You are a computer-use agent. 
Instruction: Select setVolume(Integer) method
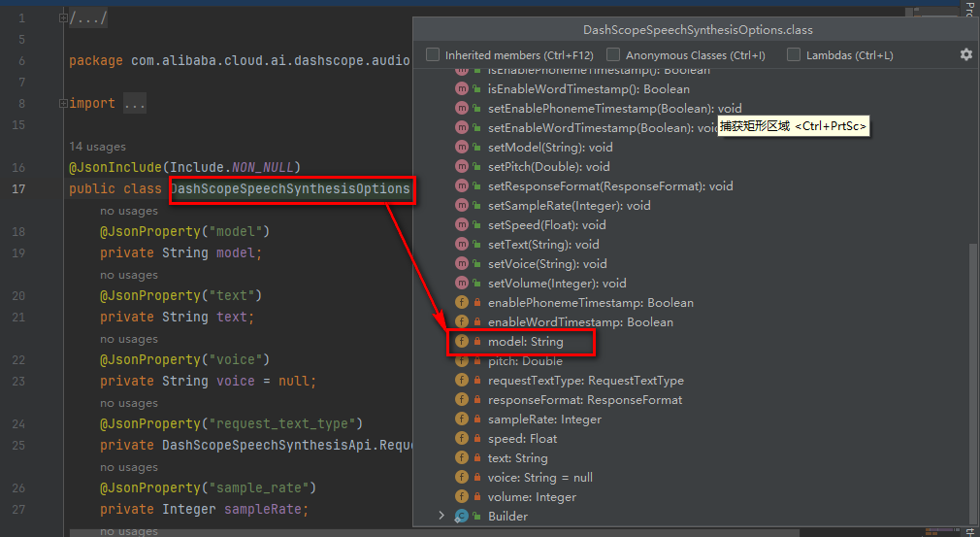557,284
